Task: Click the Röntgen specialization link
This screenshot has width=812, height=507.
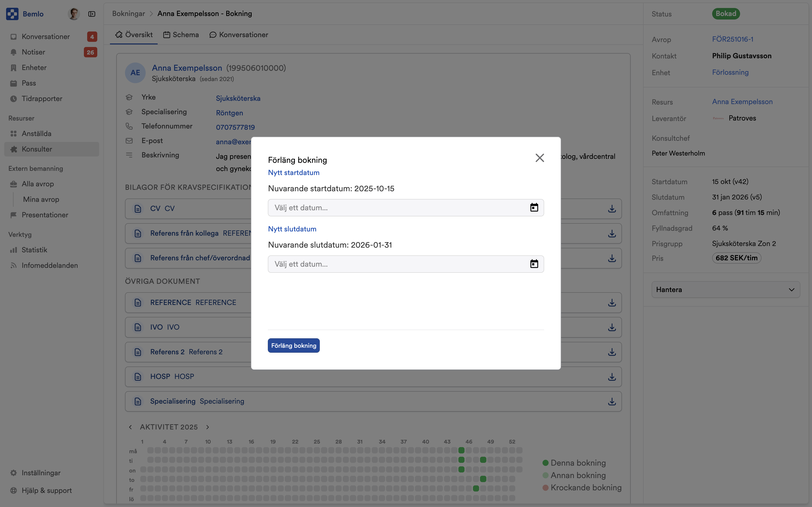Action: coord(229,113)
